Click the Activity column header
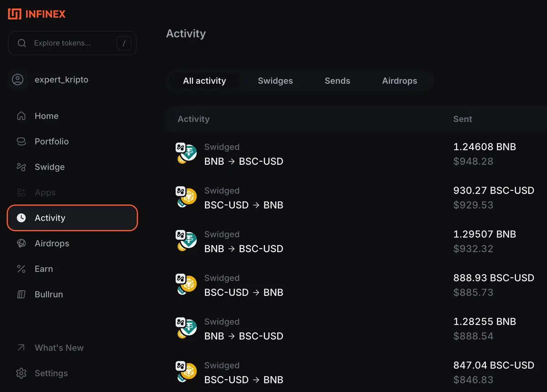 coord(193,119)
